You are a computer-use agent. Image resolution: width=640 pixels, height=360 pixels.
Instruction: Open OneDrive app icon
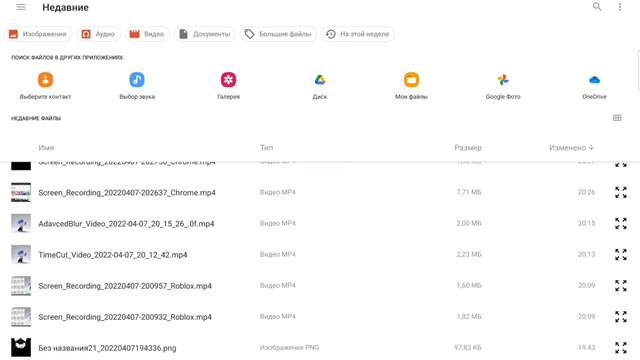(x=594, y=80)
